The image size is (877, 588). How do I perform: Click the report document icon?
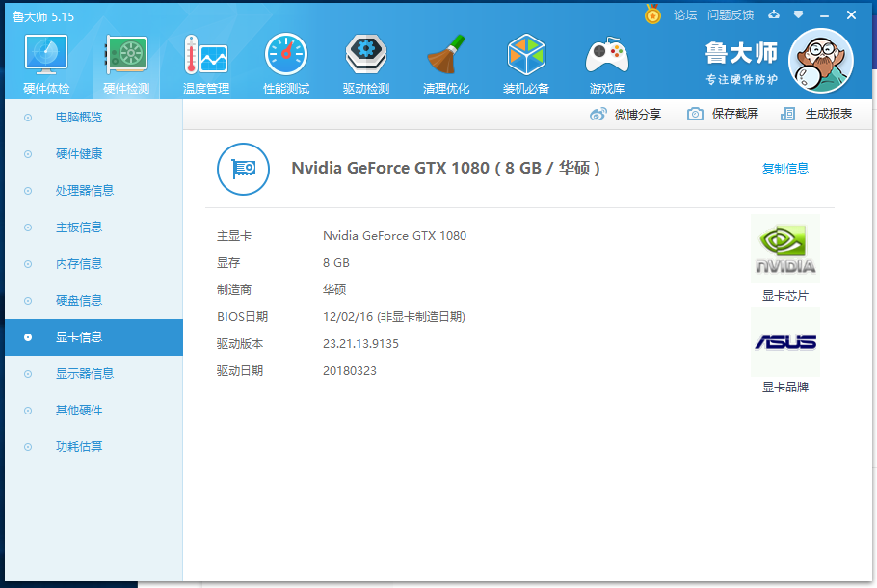tap(787, 114)
